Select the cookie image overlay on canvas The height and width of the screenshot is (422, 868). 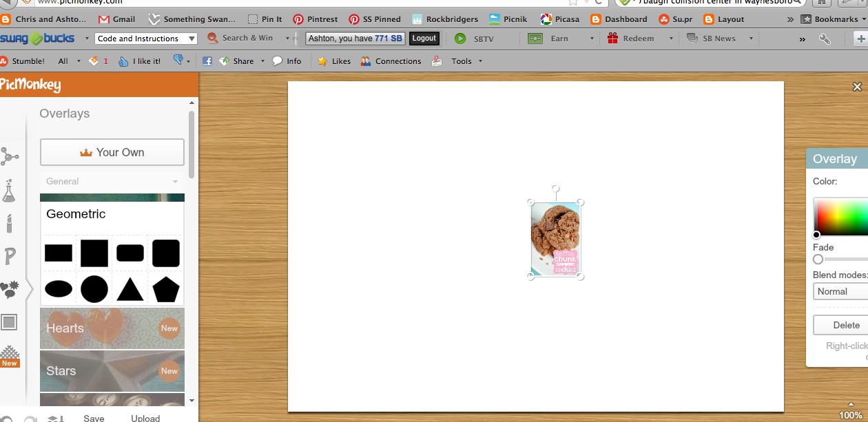pyautogui.click(x=555, y=239)
